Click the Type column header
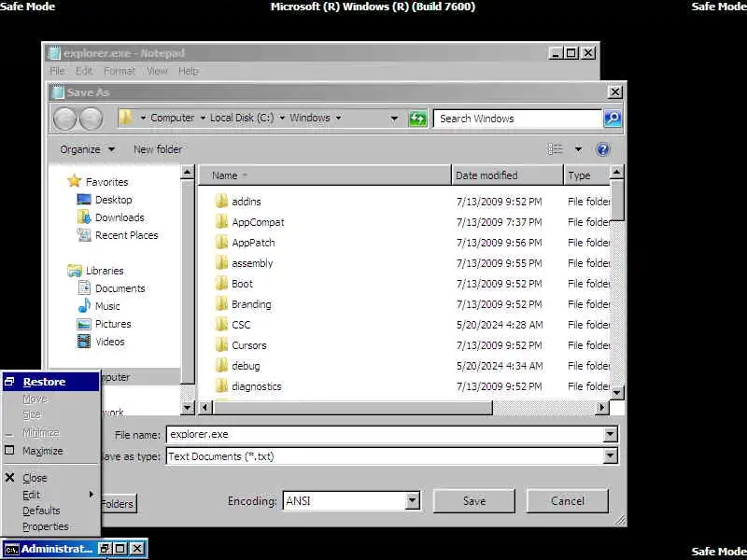 [586, 175]
